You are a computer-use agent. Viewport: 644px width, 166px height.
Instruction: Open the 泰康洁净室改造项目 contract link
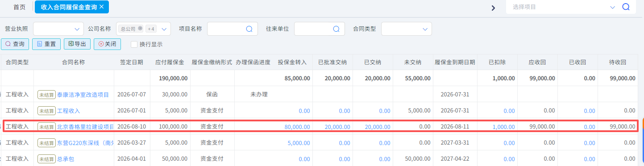(83, 95)
